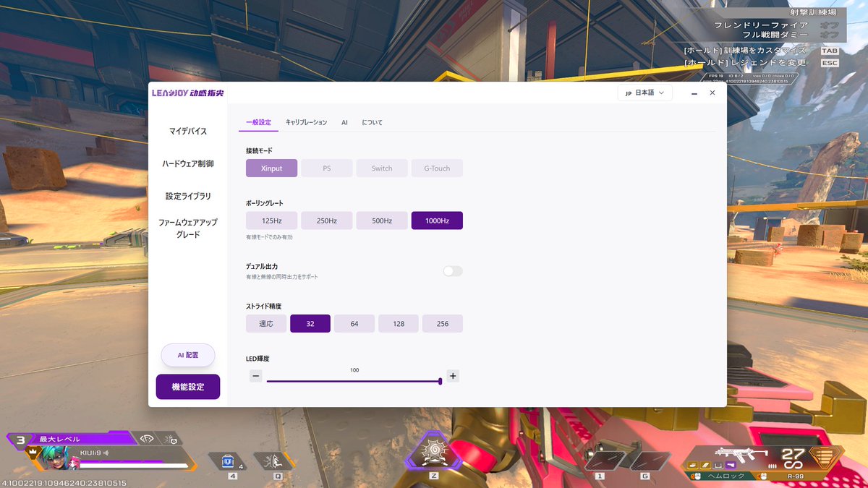868x488 pixels.
Task: Open ハードウェア制御 in the sidebar
Action: [x=188, y=163]
